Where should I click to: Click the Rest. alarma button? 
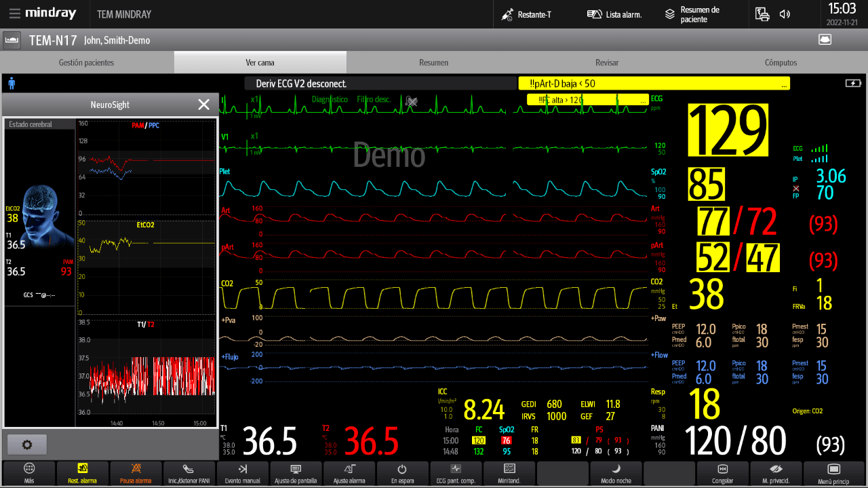pyautogui.click(x=82, y=473)
